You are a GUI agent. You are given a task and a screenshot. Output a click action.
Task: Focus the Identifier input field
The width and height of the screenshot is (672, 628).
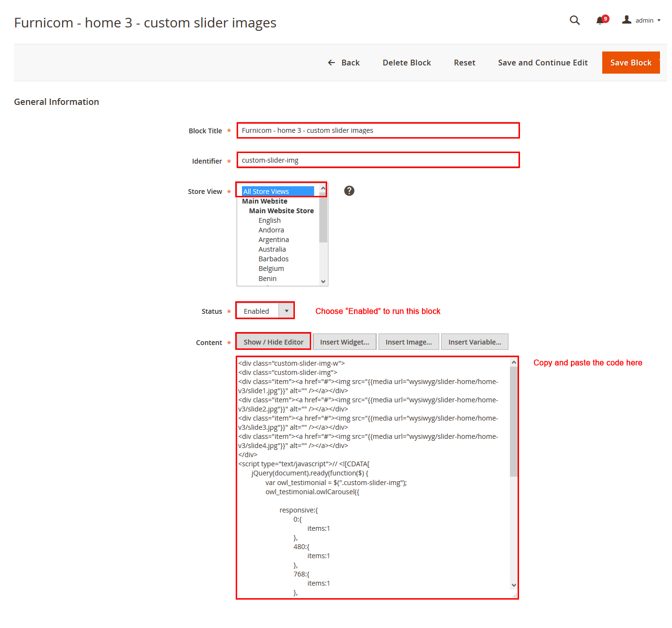(378, 160)
